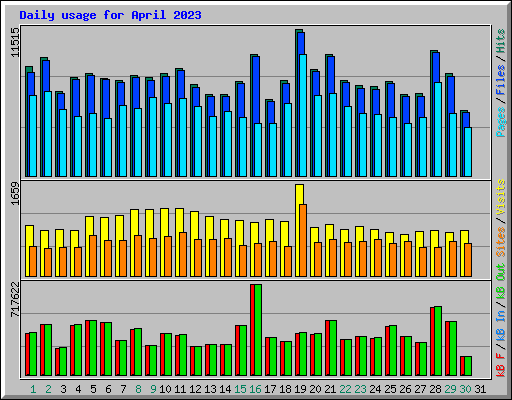Click day 26 on the x-axis
The image size is (512, 400).
[x=405, y=389]
